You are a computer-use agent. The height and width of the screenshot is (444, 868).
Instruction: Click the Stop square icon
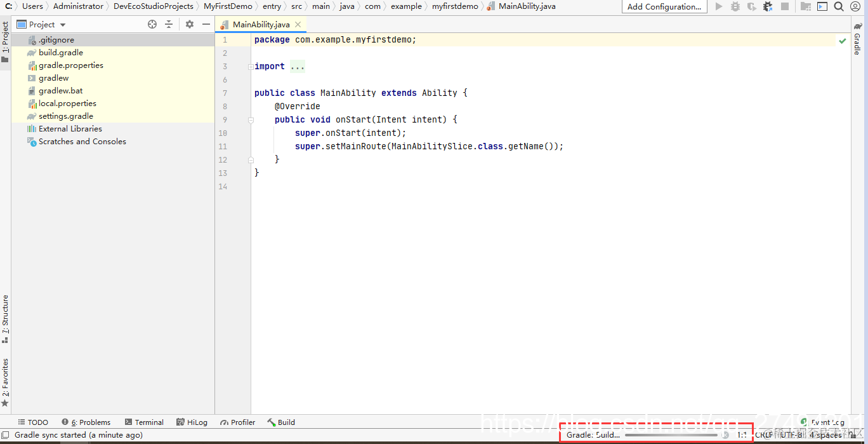[x=785, y=6]
